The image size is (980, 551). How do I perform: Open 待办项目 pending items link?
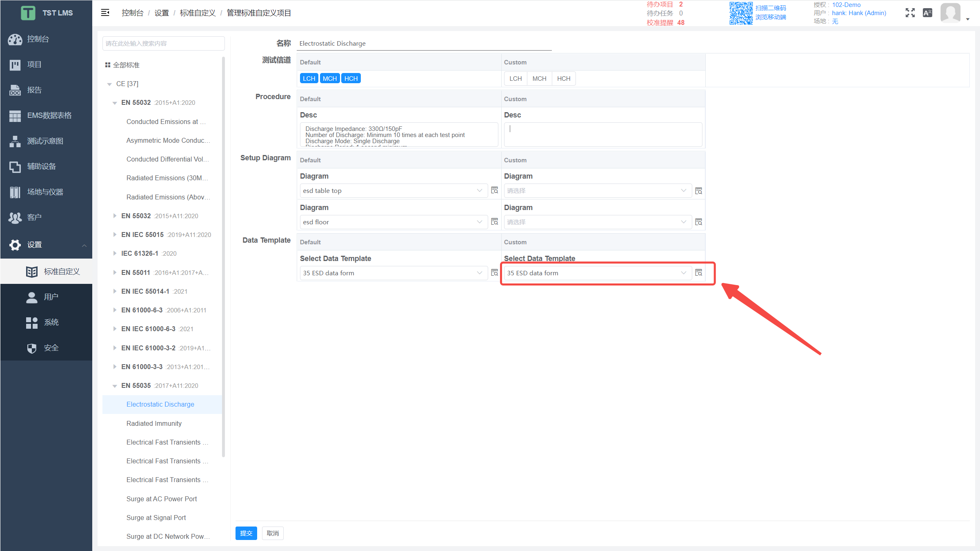tap(664, 4)
